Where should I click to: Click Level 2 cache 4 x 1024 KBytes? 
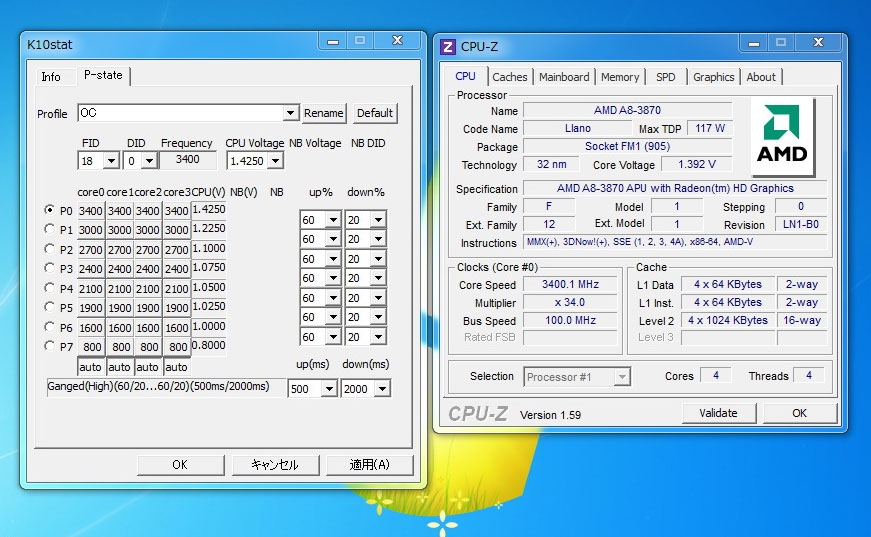(728, 320)
